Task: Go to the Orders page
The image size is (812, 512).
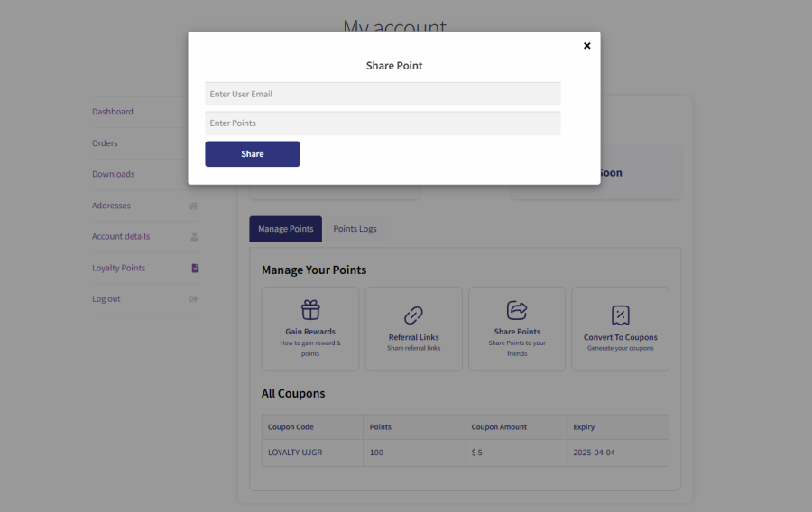Action: point(105,143)
